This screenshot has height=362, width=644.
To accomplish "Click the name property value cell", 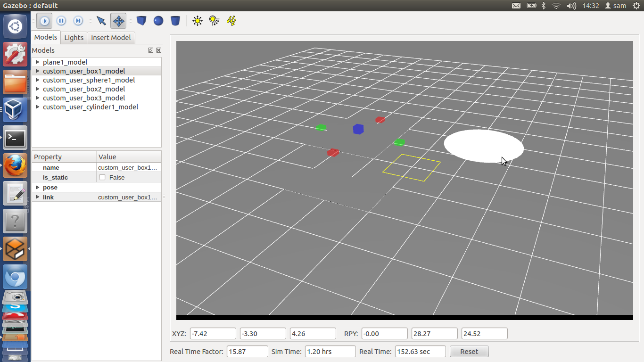I will click(129, 167).
